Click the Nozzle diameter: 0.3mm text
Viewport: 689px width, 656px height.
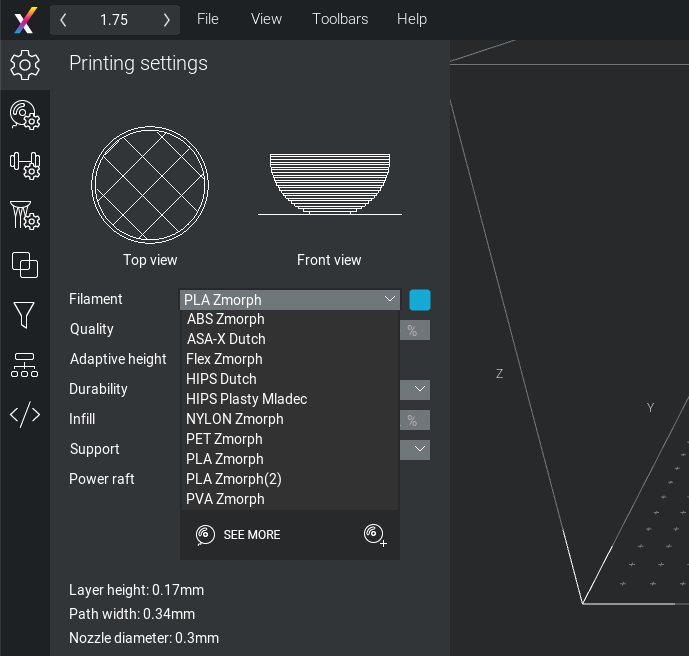coord(144,638)
